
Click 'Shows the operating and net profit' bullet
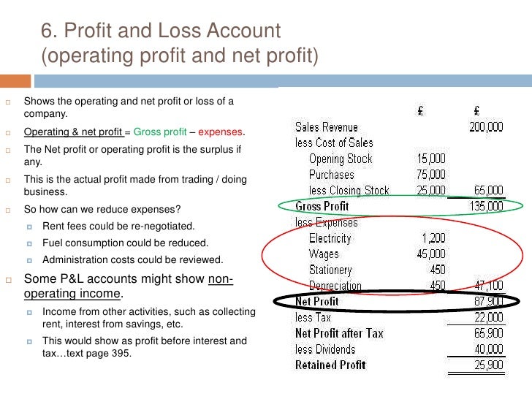[129, 107]
